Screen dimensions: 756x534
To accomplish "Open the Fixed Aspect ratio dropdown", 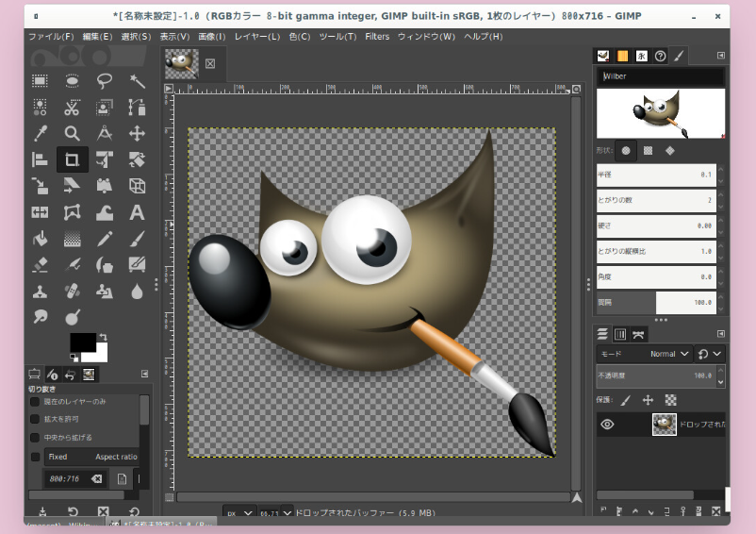I will pyautogui.click(x=91, y=458).
